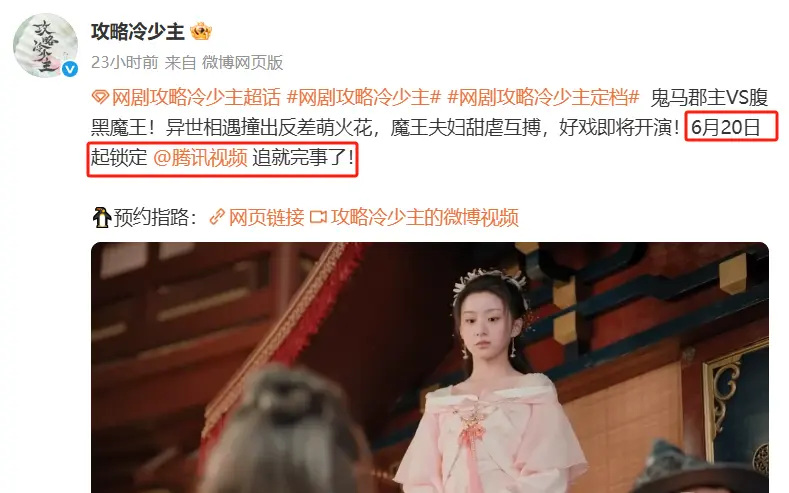
Task: Open the #网剧攻略冷少主# hashtag
Action: coord(364,97)
